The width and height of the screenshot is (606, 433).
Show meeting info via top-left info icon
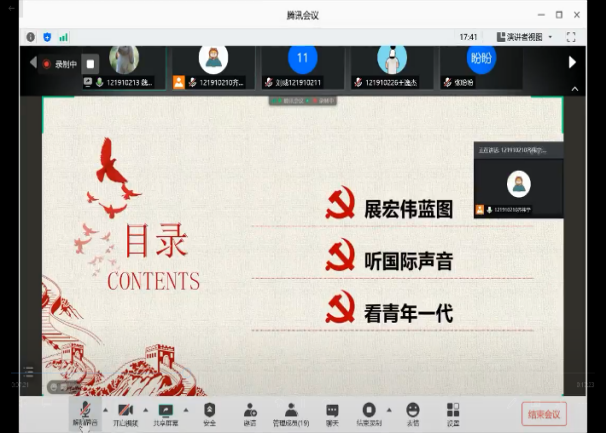[31, 37]
